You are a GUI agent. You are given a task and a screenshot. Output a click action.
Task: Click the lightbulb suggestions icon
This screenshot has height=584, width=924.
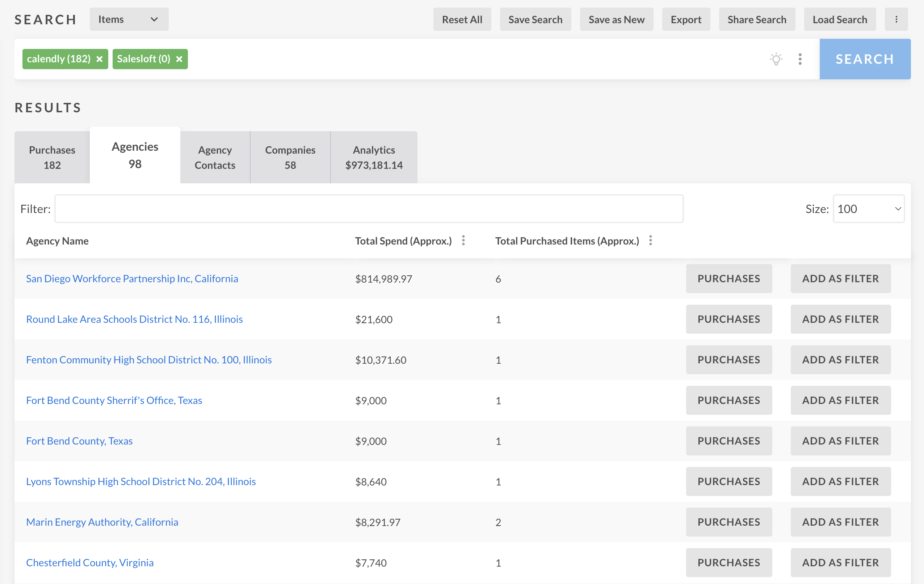click(776, 59)
